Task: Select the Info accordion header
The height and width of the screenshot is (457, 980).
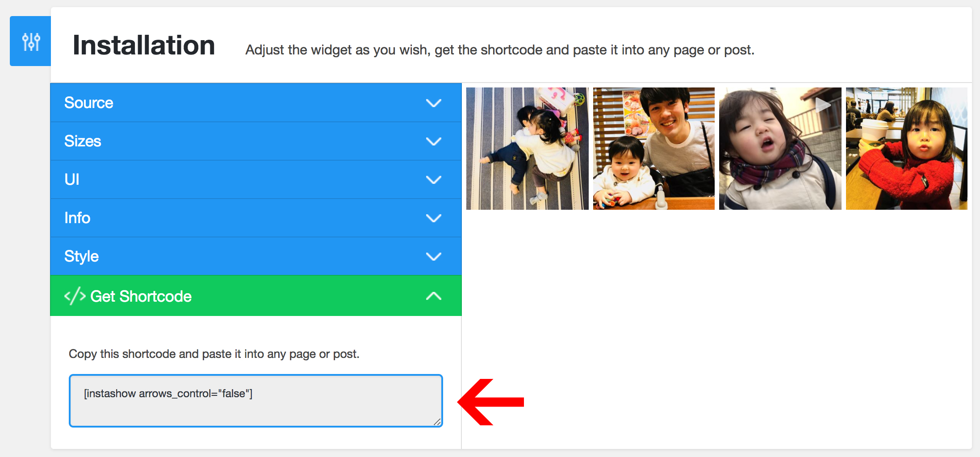Action: [256, 218]
